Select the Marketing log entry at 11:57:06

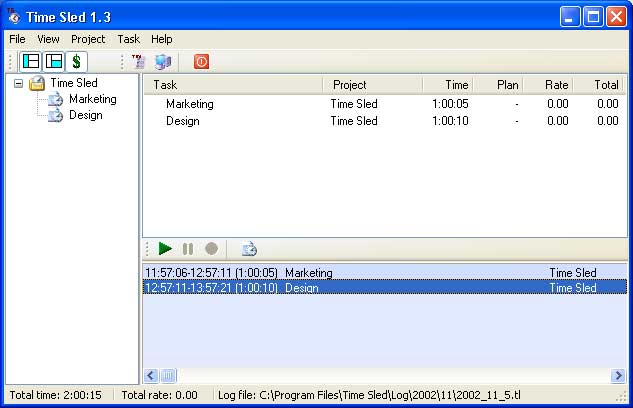pyautogui.click(x=238, y=273)
